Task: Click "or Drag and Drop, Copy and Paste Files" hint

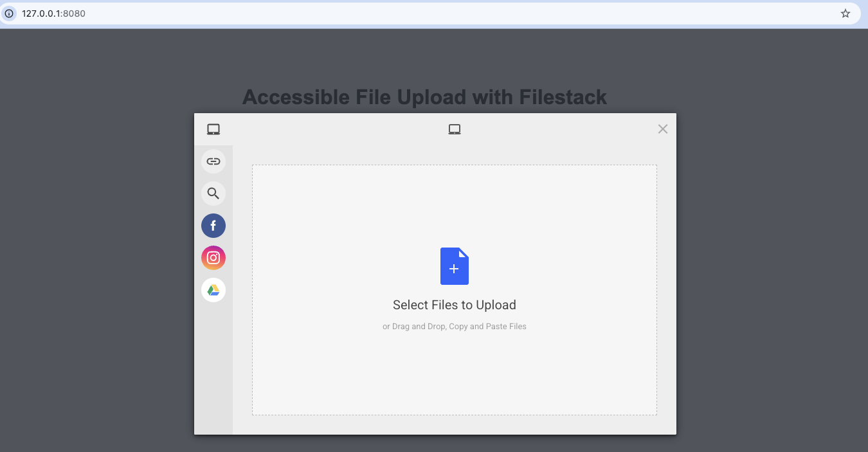Action: pos(455,327)
